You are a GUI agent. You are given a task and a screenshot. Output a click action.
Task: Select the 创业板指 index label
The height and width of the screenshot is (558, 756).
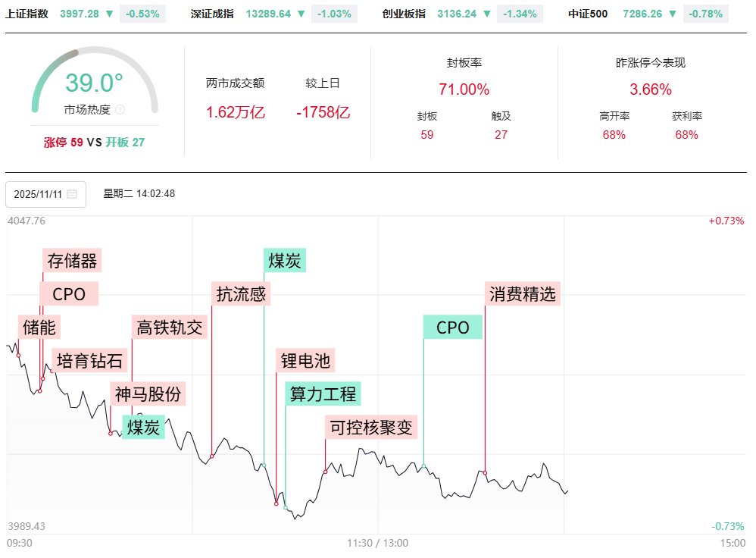coord(404,14)
